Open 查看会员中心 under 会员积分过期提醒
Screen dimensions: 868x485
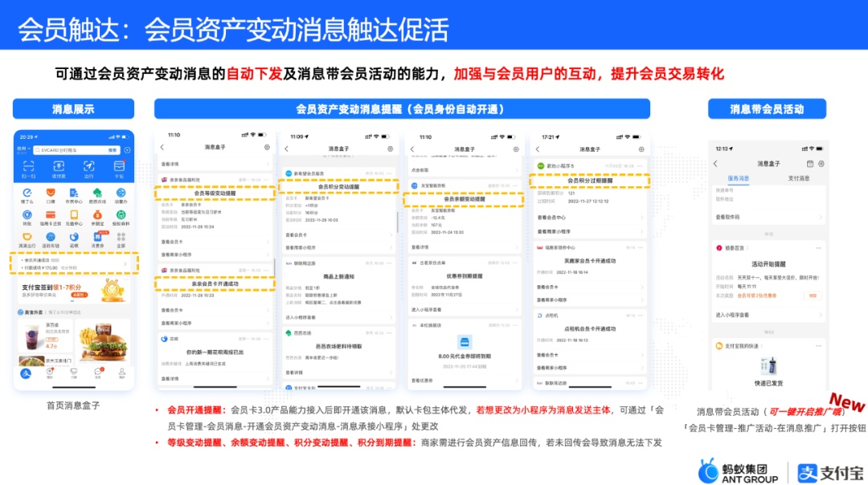[590, 218]
